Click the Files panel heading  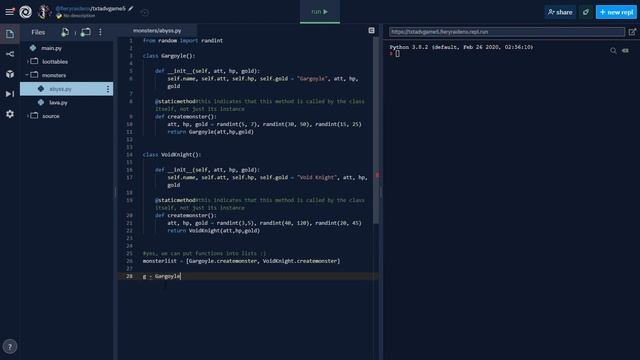coord(38,32)
